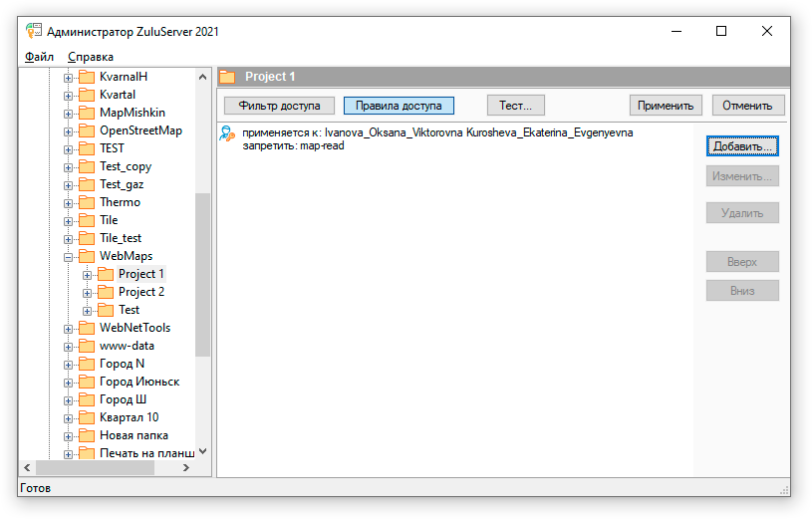Viewport: 812px width, 519px height.
Task: Click the tree's vertical scrollbar down arrow
Action: 203,451
